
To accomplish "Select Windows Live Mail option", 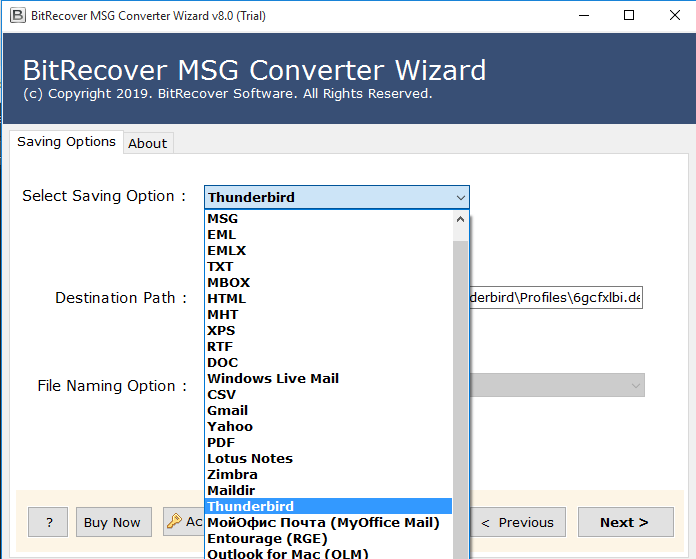I will pyautogui.click(x=328, y=378).
